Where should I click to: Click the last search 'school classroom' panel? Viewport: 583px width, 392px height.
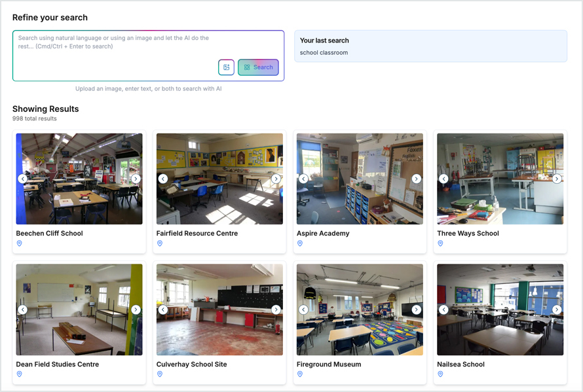tap(430, 46)
